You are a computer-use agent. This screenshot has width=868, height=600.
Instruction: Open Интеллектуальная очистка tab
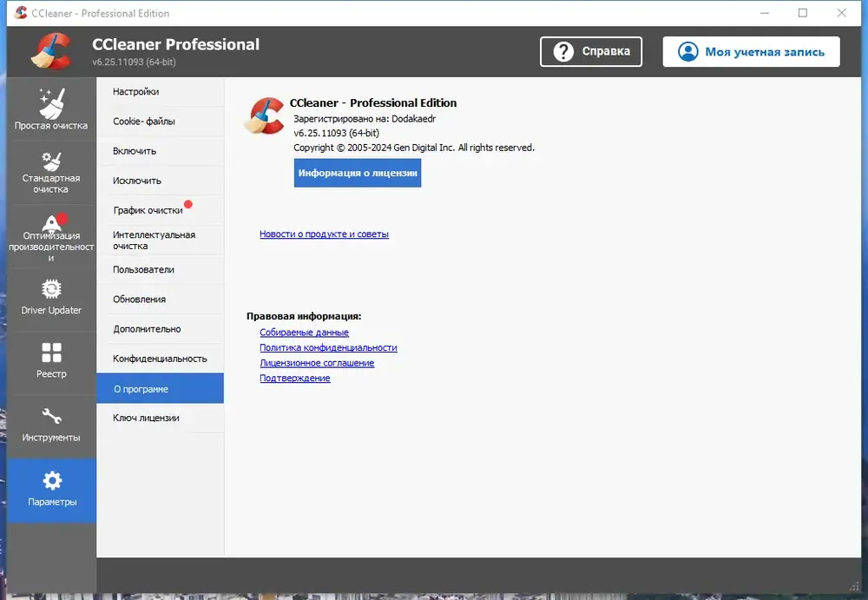[x=161, y=240]
